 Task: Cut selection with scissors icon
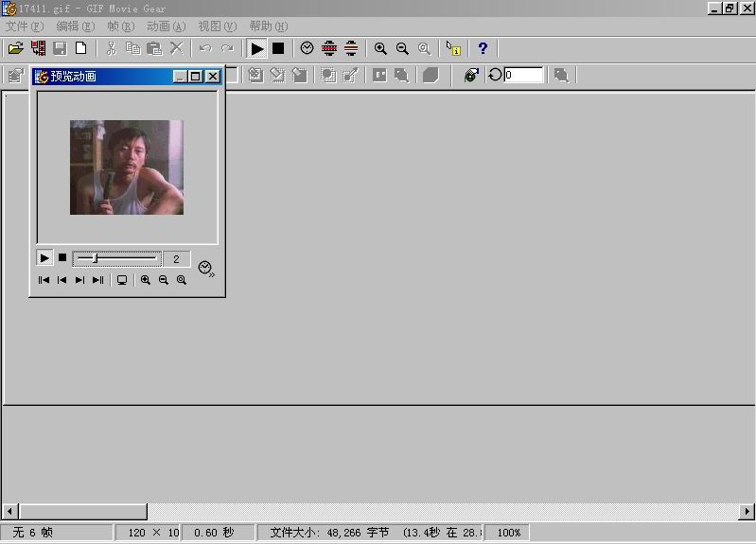pos(112,48)
